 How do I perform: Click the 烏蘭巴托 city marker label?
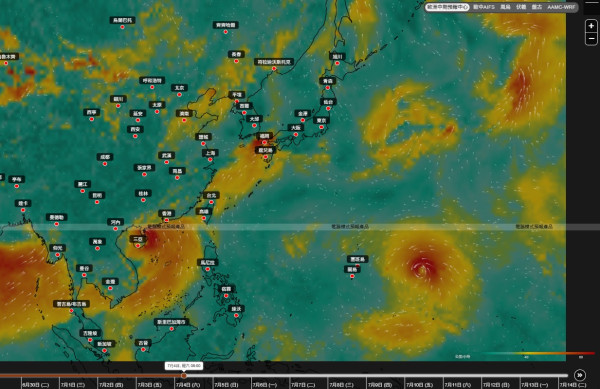[122, 20]
